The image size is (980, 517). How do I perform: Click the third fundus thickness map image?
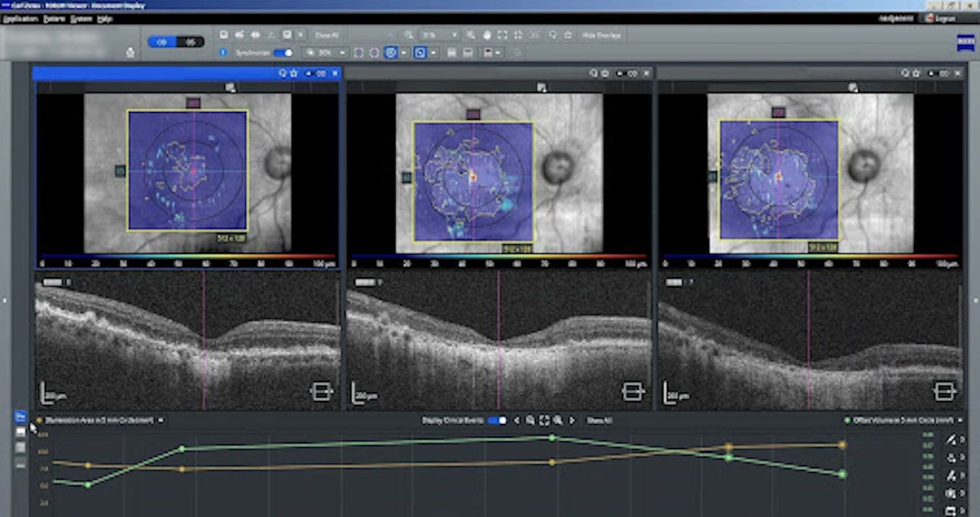(x=779, y=180)
